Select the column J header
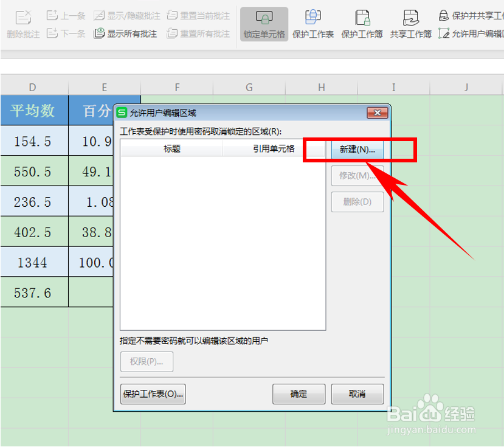Image resolution: width=504 pixels, height=447 pixels. click(465, 87)
